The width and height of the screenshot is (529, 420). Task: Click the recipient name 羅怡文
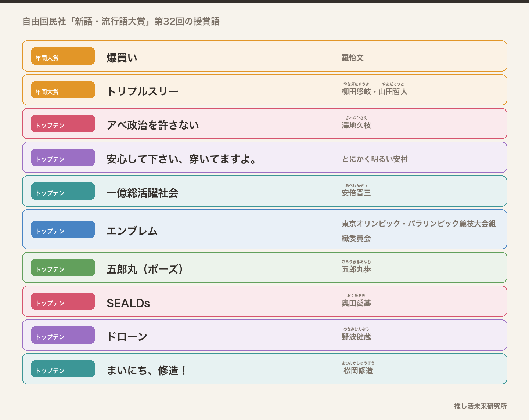pyautogui.click(x=353, y=58)
